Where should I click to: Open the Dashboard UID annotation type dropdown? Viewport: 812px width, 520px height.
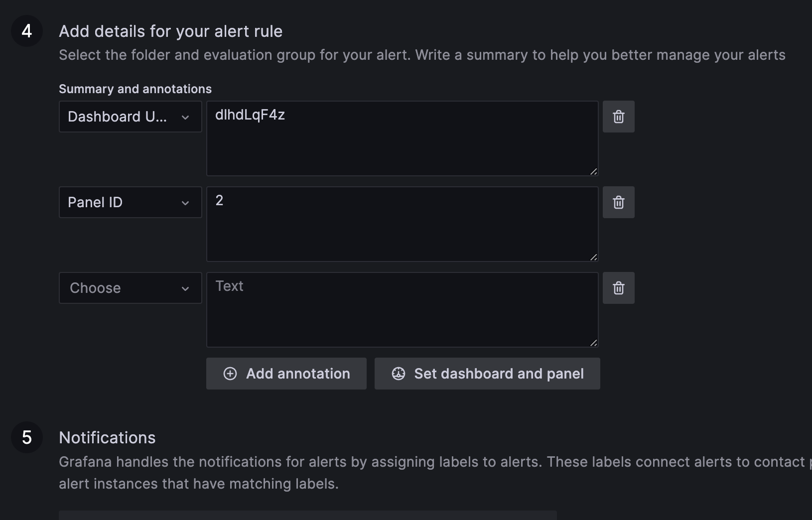tap(130, 117)
